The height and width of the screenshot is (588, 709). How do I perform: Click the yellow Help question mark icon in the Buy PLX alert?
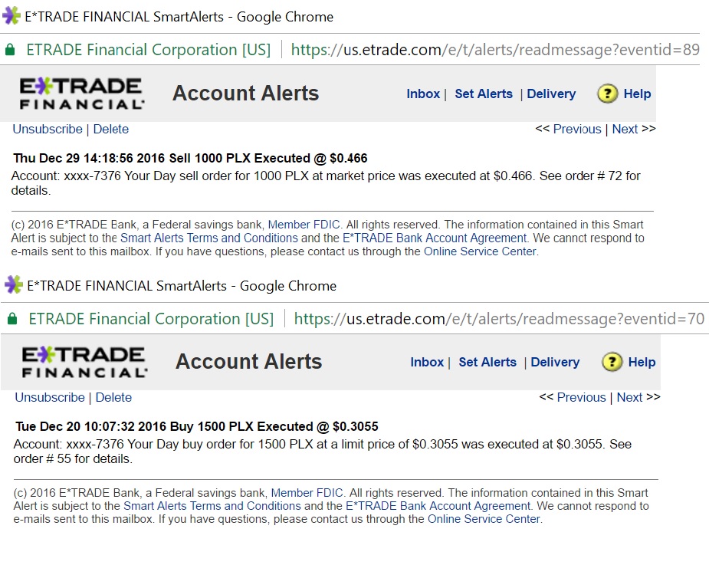click(611, 362)
